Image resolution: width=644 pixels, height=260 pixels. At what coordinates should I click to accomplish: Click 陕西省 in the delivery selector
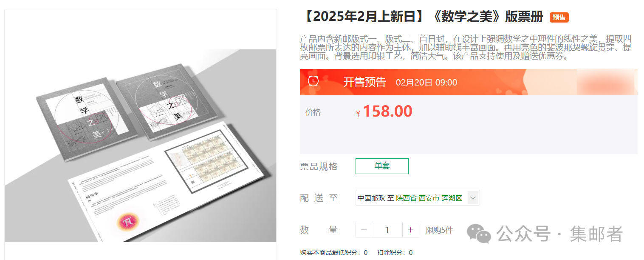(406, 198)
